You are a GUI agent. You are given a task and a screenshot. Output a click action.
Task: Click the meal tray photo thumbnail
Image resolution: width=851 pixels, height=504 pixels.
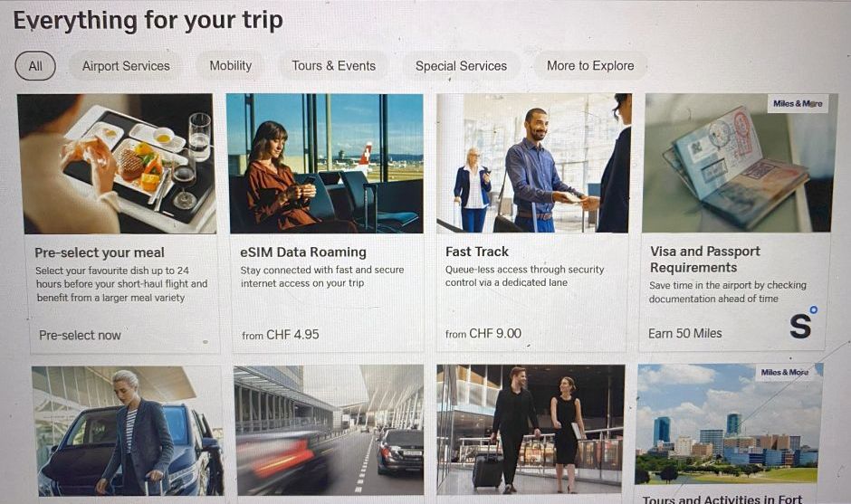(118, 163)
